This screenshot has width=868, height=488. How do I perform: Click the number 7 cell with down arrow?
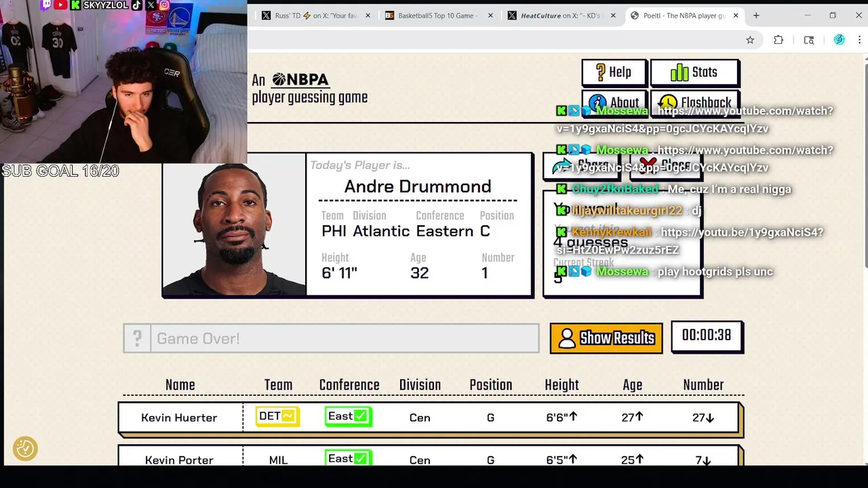click(x=703, y=460)
